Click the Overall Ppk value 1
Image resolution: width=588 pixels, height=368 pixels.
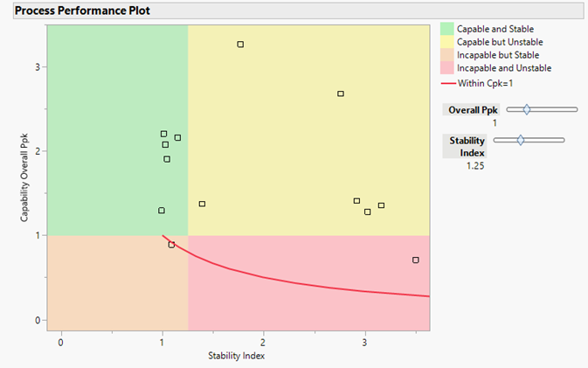(x=495, y=122)
